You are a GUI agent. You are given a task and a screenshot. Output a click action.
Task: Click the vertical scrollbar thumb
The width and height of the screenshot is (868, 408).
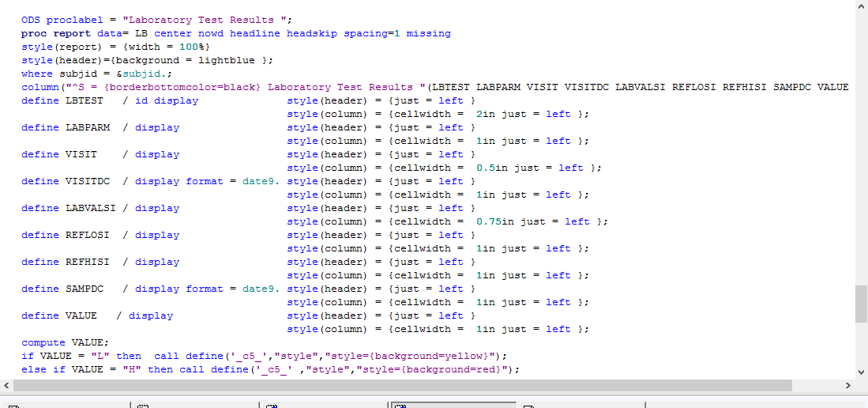(862, 304)
